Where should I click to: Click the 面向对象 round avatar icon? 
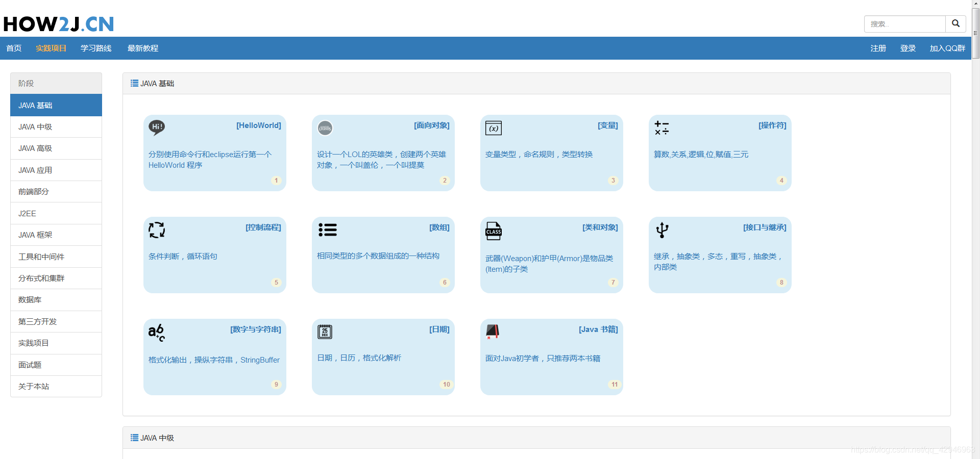(325, 128)
